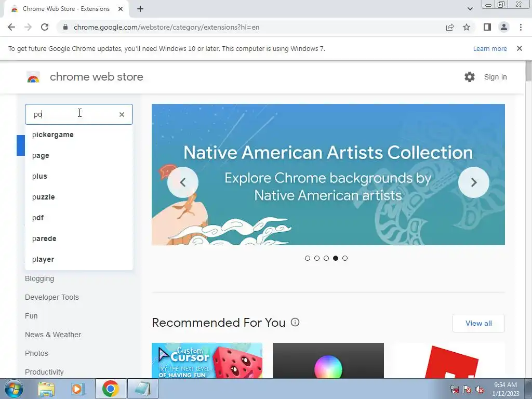This screenshot has height=399, width=532.
Task: Bookmark this page with the star
Action: click(x=467, y=27)
